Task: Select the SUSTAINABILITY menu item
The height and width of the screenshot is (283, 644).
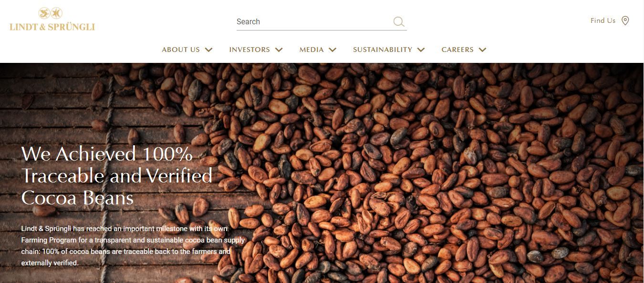Action: (383, 50)
